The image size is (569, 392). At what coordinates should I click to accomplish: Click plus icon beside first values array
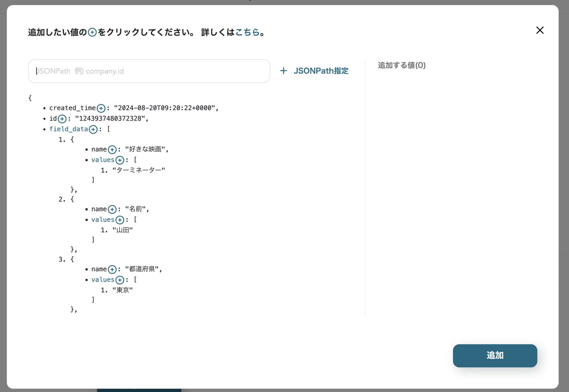coord(120,160)
